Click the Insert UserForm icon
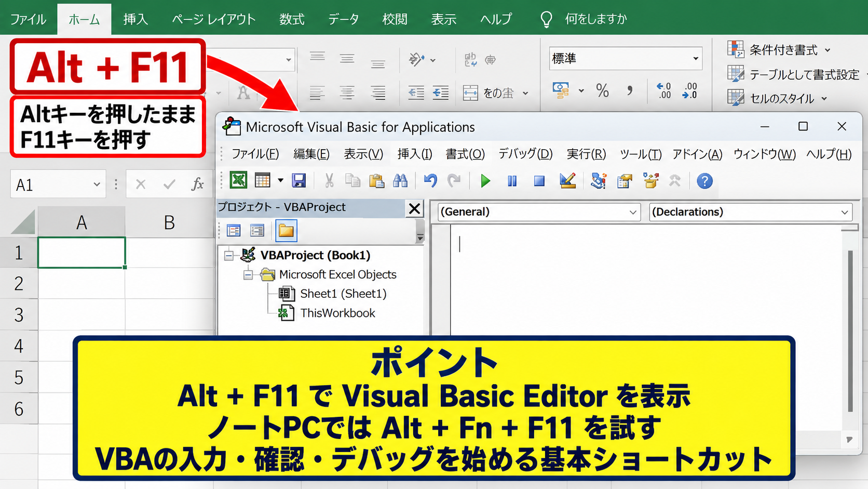This screenshot has height=489, width=868. pyautogui.click(x=263, y=180)
